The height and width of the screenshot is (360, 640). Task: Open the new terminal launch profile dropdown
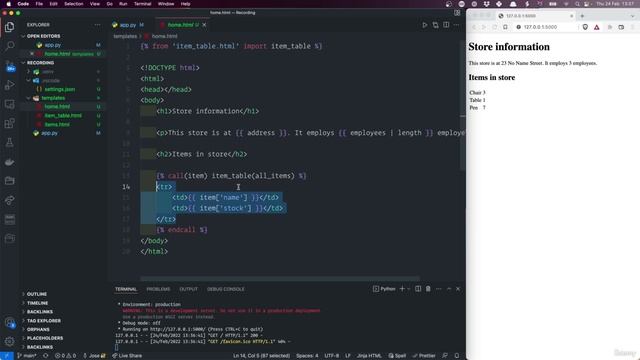click(408, 289)
